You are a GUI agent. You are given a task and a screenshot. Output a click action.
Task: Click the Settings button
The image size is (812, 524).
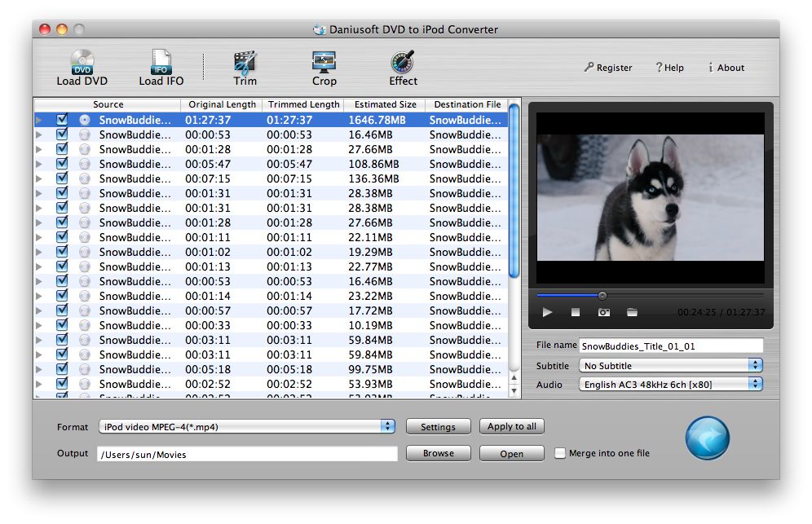click(438, 427)
